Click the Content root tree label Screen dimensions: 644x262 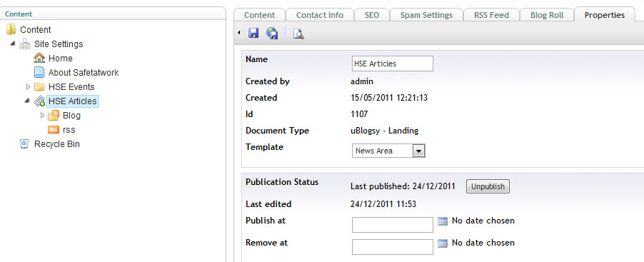35,29
